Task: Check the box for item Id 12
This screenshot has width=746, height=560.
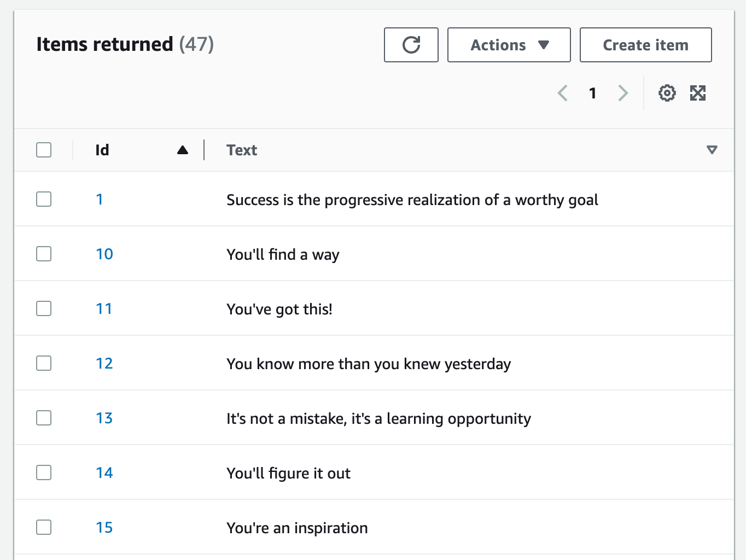Action: (x=44, y=363)
